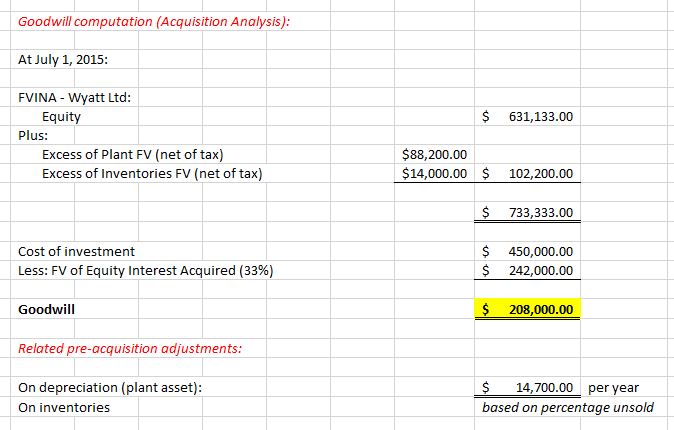Click the 'Cost of investment' label
Image resolution: width=674 pixels, height=430 pixels.
(77, 251)
